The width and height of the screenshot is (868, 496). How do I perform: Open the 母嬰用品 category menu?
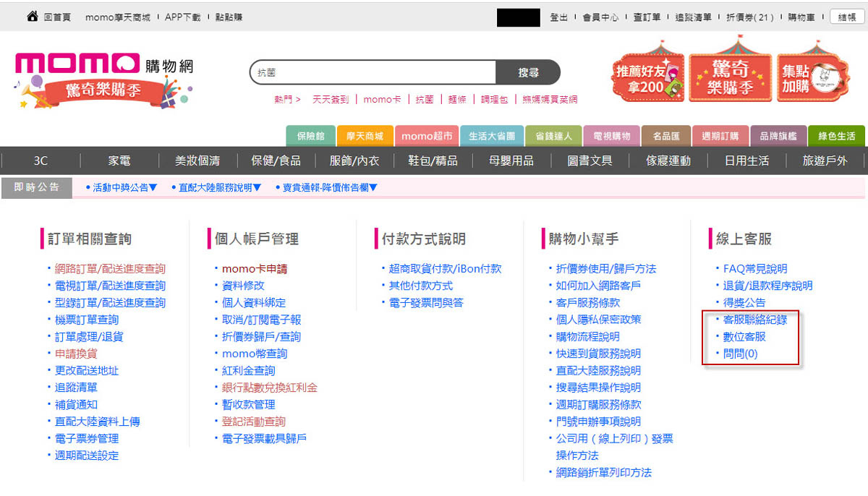pos(511,161)
